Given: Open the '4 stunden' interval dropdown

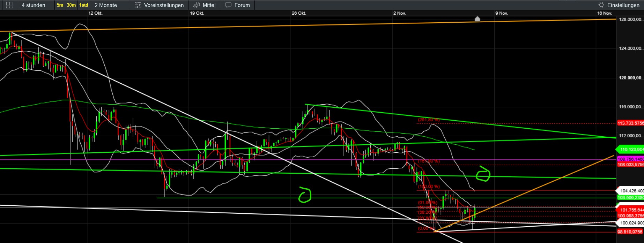Looking at the screenshot, I should [34, 5].
